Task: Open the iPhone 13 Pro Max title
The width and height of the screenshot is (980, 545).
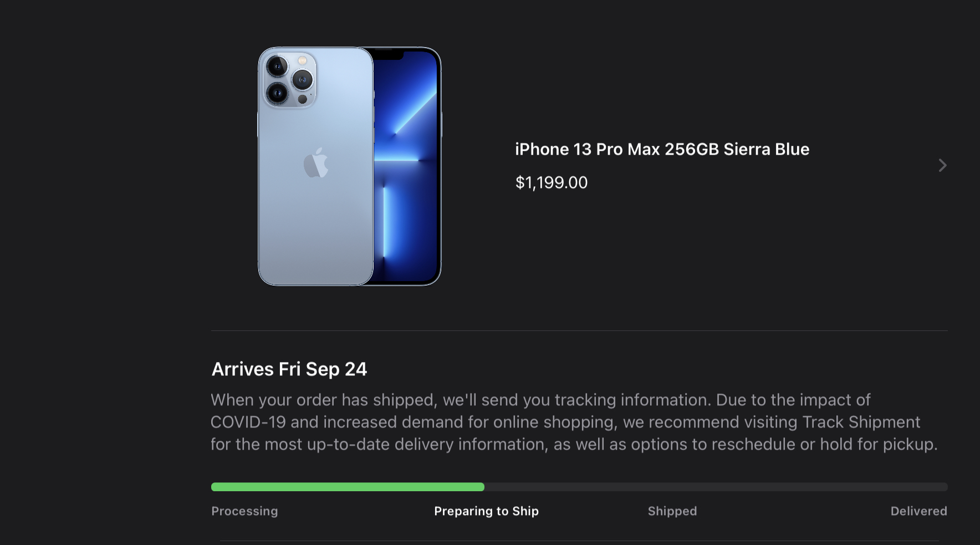Action: (662, 149)
